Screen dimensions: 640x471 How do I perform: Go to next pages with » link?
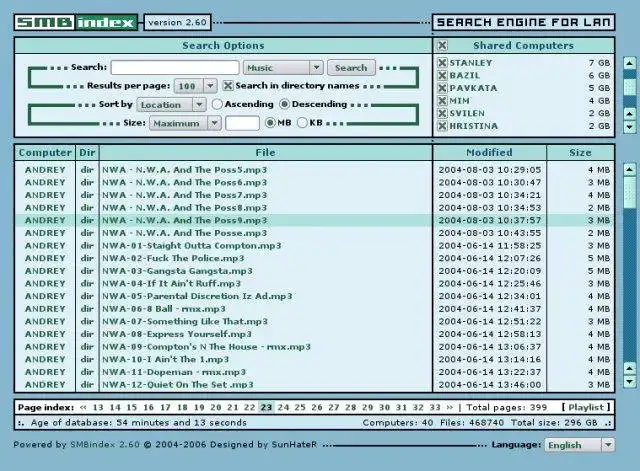450,407
